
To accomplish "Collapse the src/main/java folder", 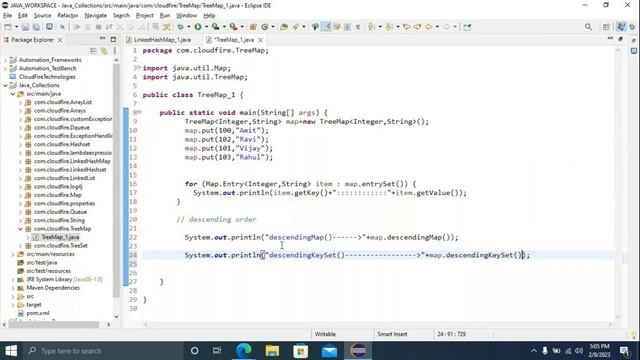I will (x=13, y=94).
